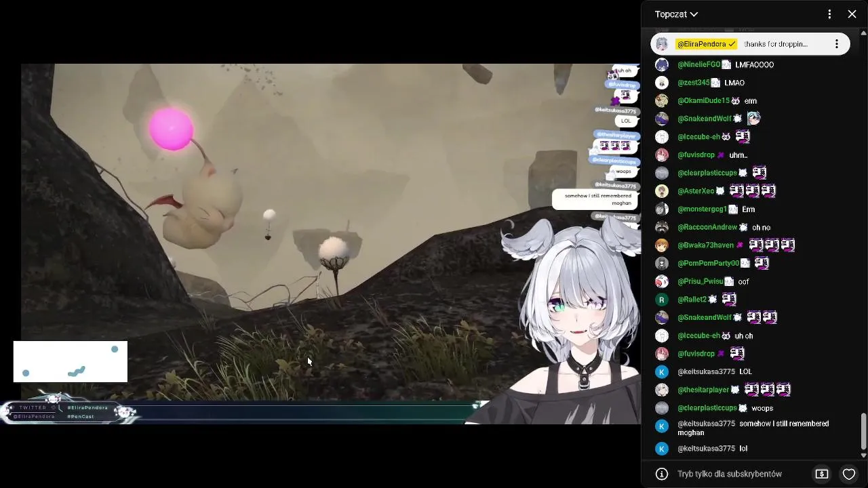Click the member badge next to @OkamiDude15
868x488 pixels.
(x=736, y=101)
